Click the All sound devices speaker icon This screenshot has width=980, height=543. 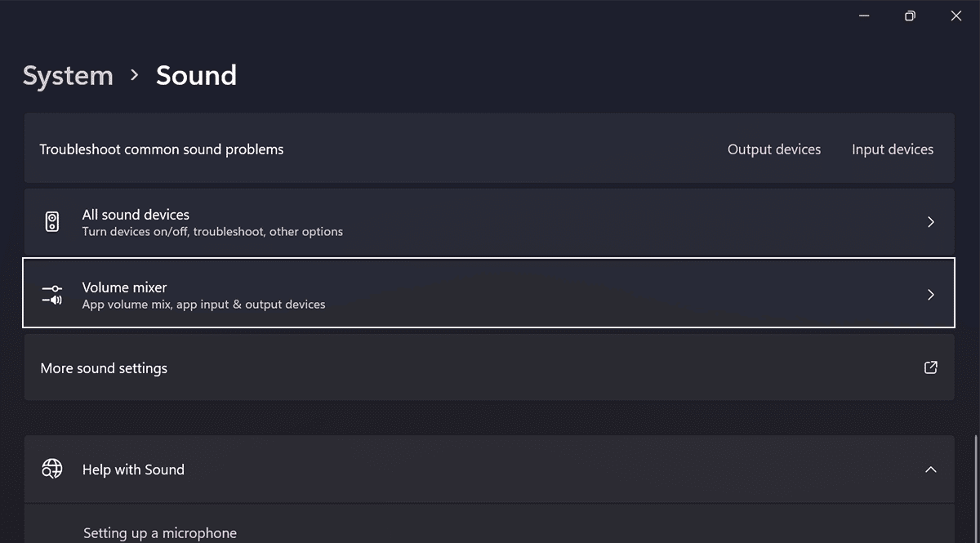(52, 222)
